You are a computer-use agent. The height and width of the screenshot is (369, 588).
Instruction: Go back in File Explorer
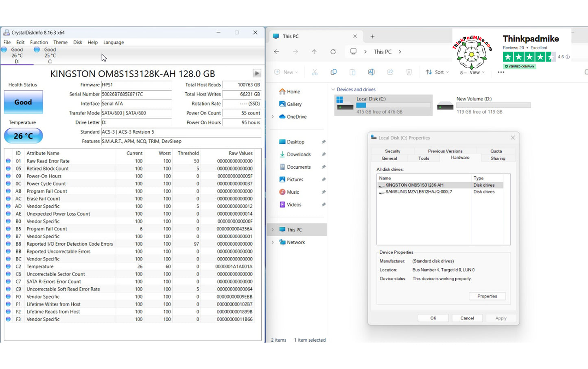pos(277,52)
